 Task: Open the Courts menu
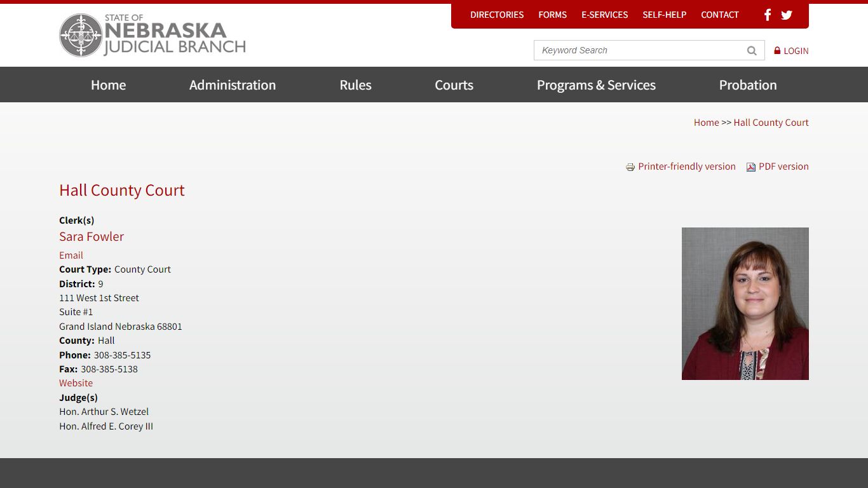454,85
